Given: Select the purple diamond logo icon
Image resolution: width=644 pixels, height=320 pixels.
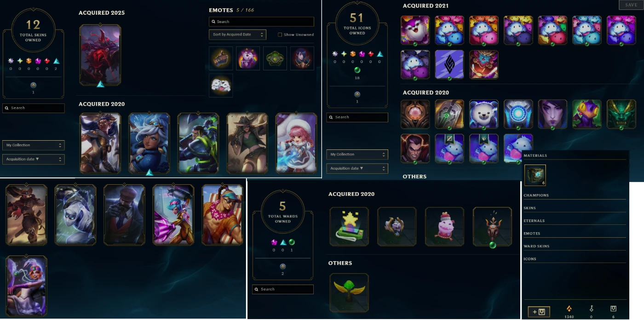Looking at the screenshot, I should (x=449, y=65).
